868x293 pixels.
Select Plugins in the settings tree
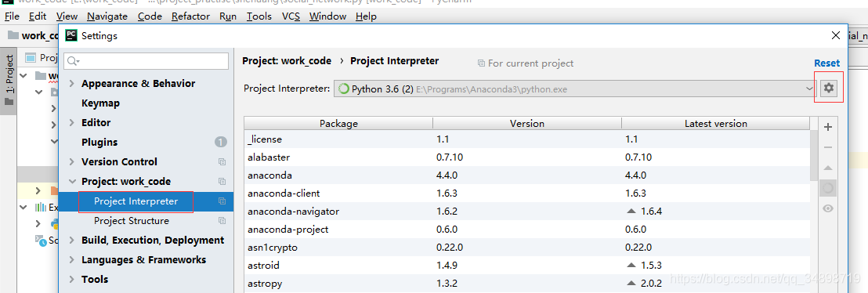[99, 143]
